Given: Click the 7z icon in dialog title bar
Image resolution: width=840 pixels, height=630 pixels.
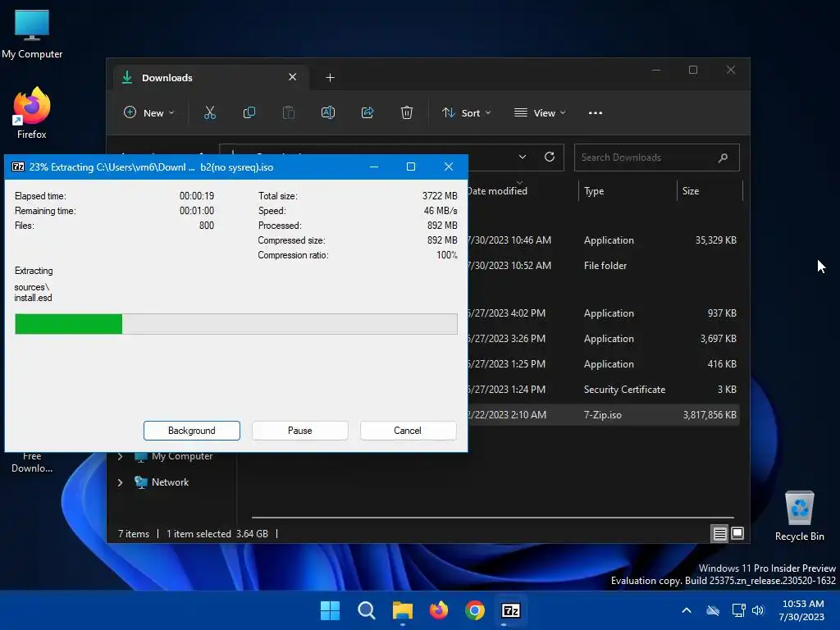Looking at the screenshot, I should click(18, 167).
